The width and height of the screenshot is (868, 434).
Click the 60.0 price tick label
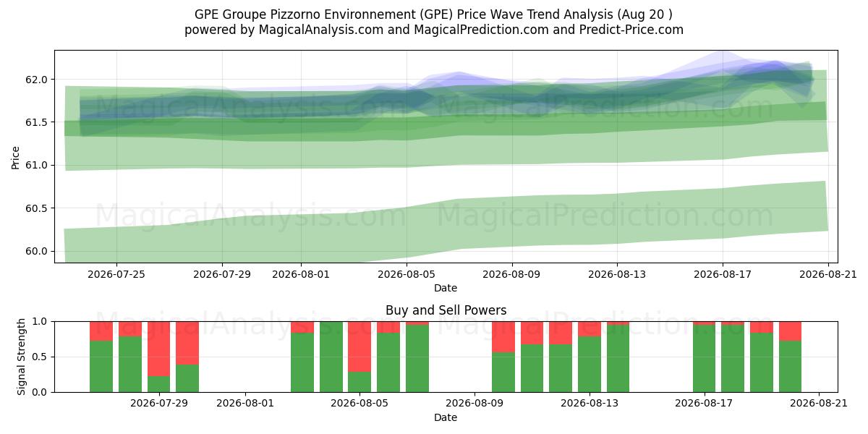(x=38, y=251)
